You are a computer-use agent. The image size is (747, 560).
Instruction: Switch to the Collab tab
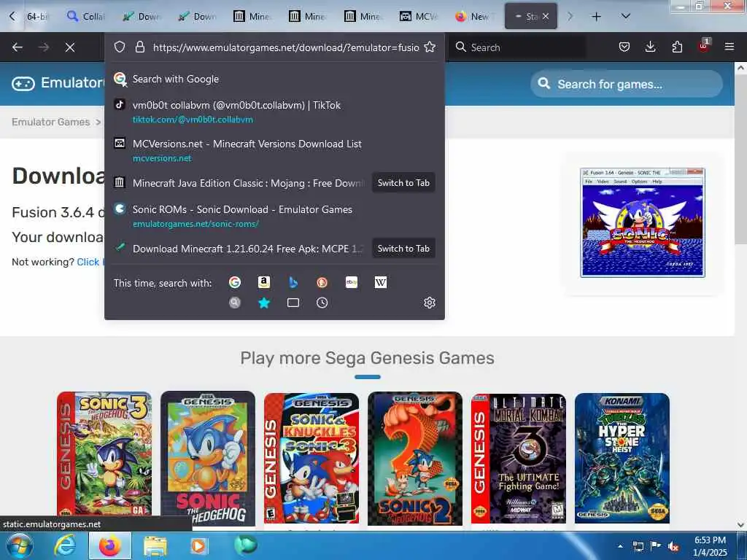pos(86,16)
